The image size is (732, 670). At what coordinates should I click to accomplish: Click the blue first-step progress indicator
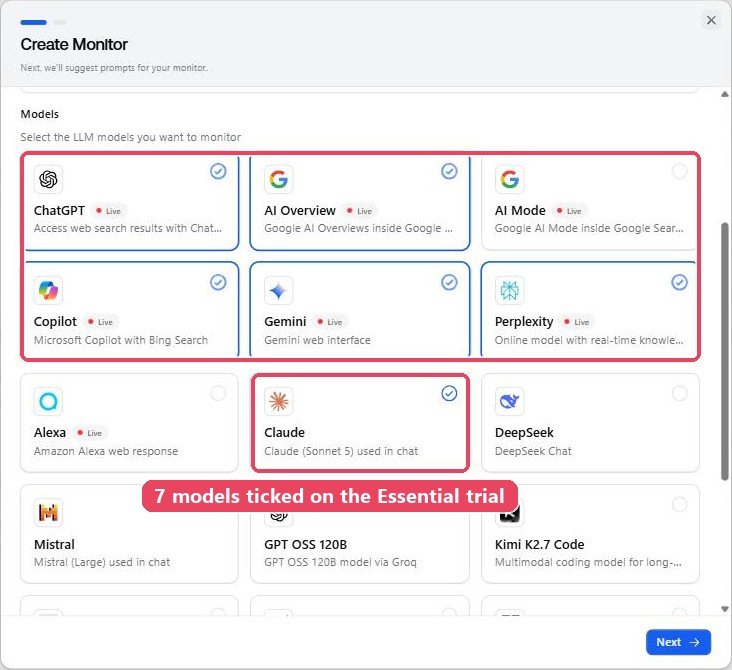coord(34,22)
